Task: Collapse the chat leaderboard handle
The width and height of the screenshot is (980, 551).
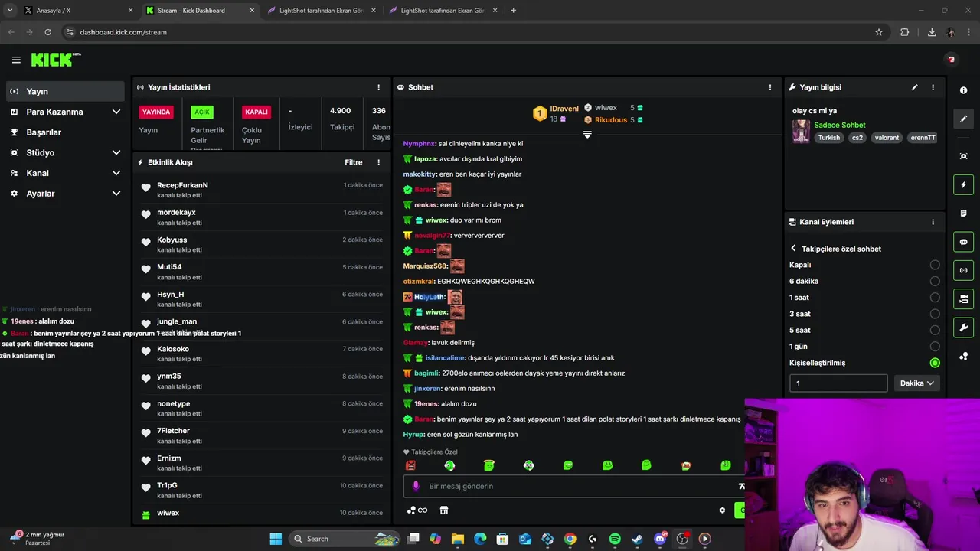Action: point(587,134)
